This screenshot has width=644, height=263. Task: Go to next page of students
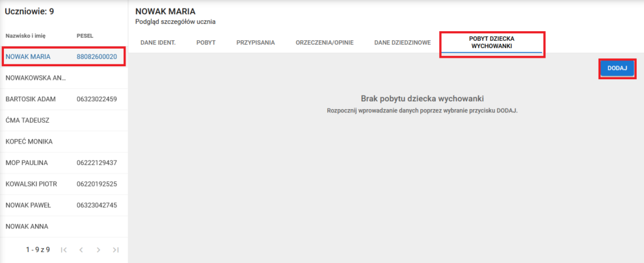tap(98, 250)
